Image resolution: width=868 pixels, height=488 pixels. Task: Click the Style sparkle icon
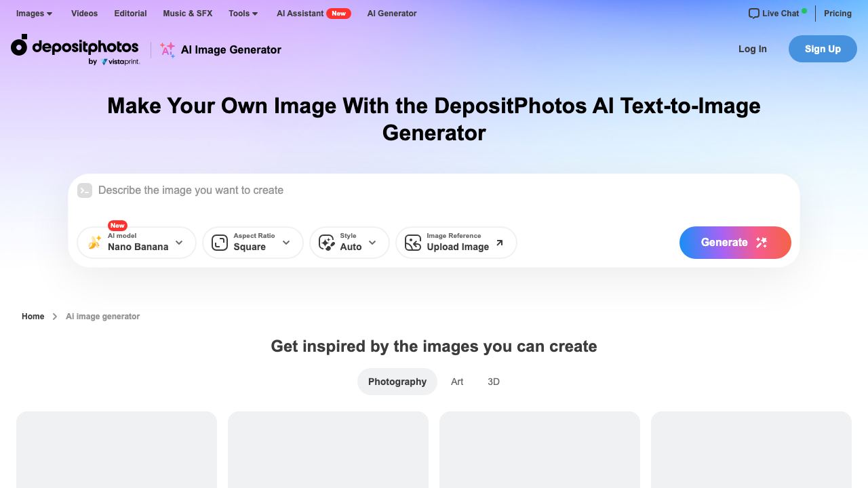[327, 243]
